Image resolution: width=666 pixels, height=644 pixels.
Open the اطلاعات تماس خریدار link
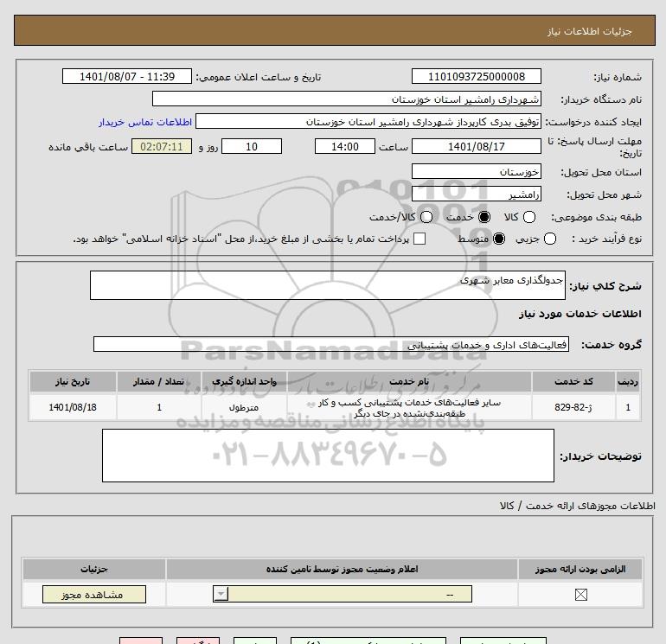[145, 122]
